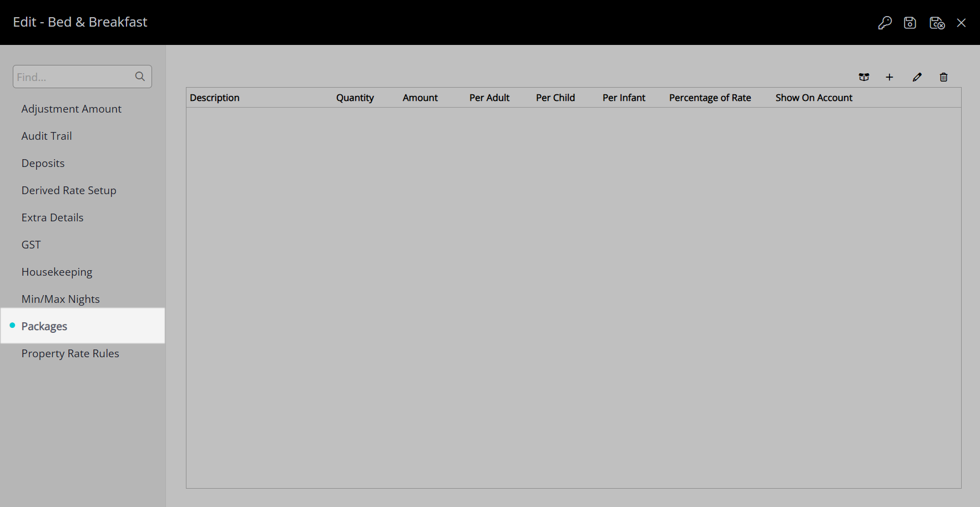Click the save and exit icon
The image size is (980, 507).
coord(937,23)
